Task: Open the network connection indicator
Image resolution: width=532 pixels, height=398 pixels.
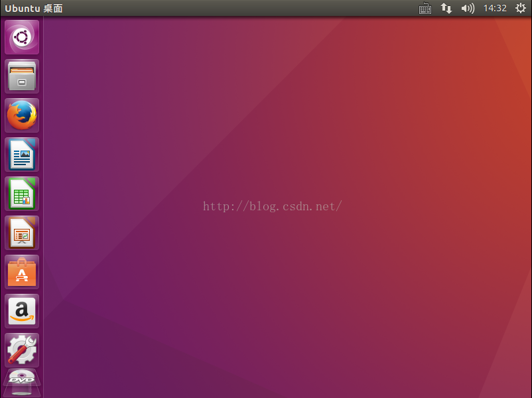Action: [x=446, y=8]
